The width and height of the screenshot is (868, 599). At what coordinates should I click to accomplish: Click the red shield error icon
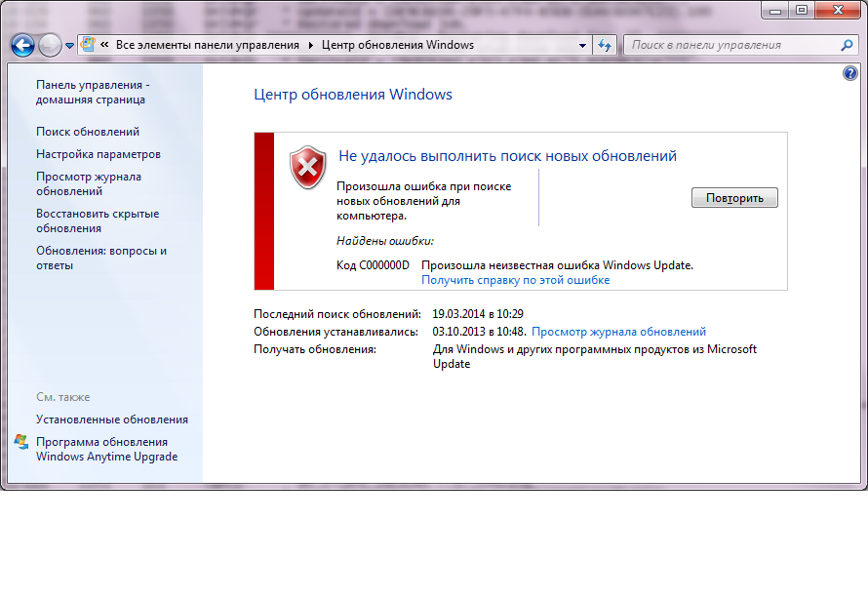click(x=308, y=167)
